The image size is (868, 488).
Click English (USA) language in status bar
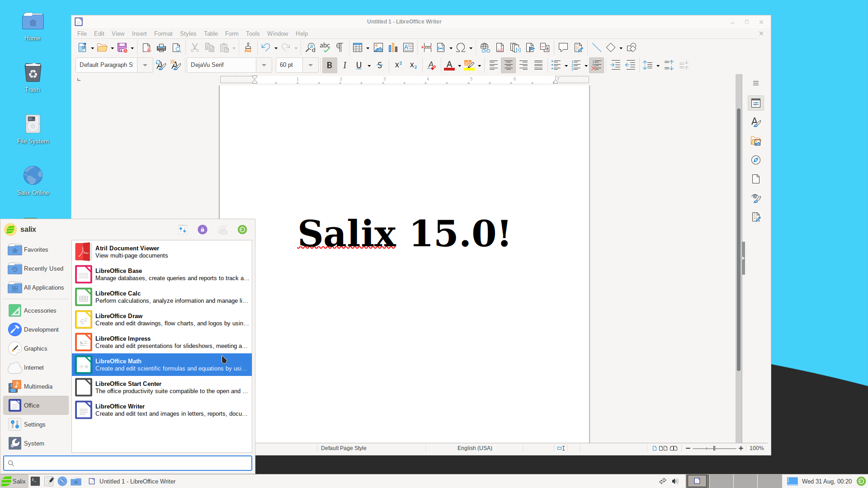pos(475,448)
